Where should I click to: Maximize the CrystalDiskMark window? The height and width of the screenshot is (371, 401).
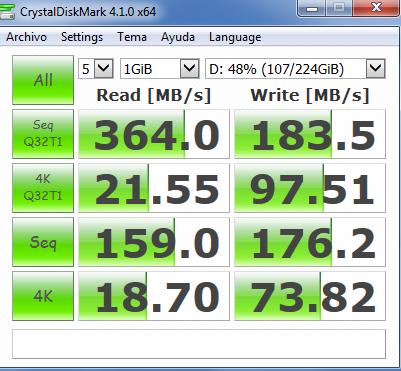click(339, 8)
